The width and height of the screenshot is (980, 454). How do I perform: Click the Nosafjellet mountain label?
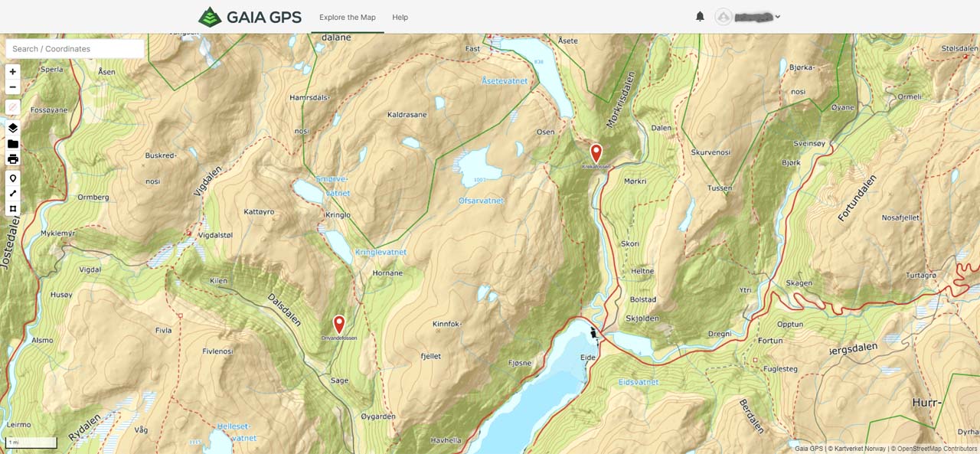coord(900,217)
